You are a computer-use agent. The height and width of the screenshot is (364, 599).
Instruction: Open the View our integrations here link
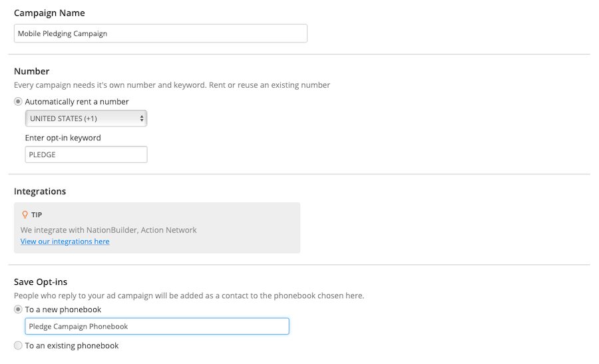(65, 242)
